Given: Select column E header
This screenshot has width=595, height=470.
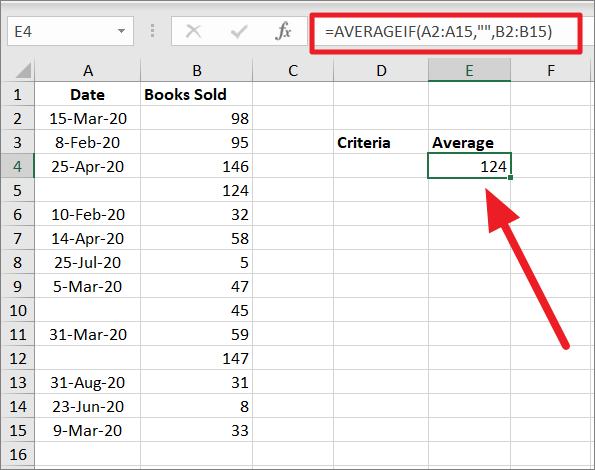Looking at the screenshot, I should [x=469, y=71].
